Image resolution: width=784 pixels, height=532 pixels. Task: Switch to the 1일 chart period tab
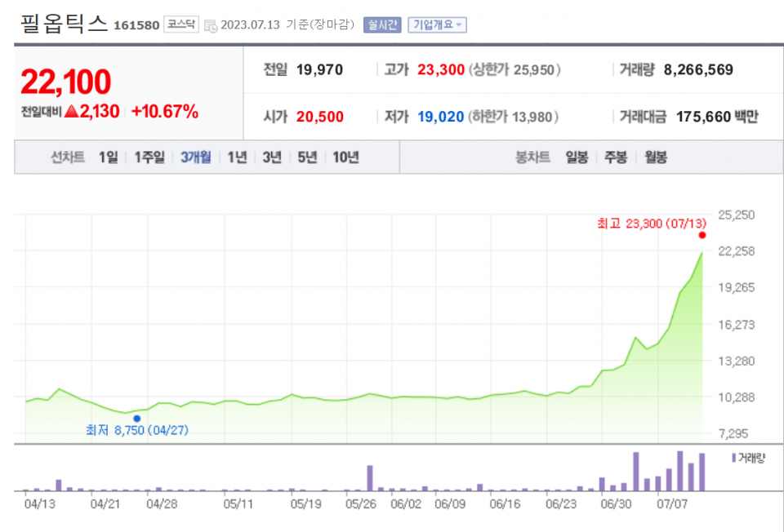click(x=109, y=157)
